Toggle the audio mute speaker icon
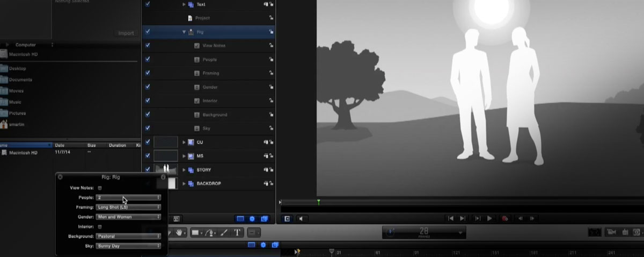644x257 pixels. (301, 218)
